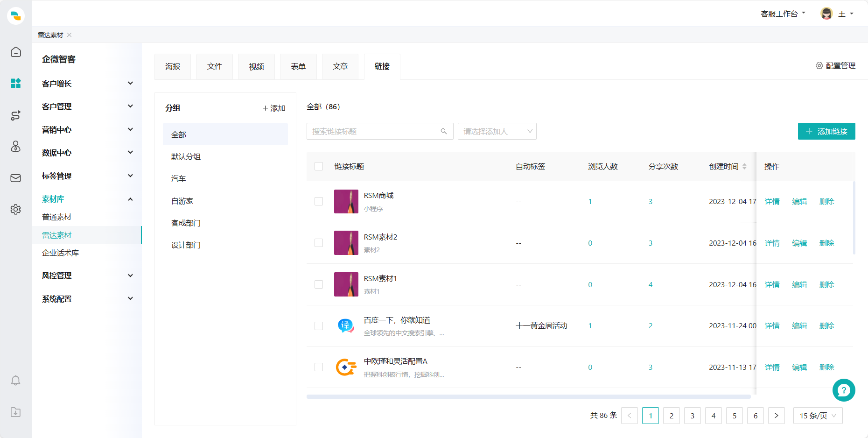Open 15 条/页 page size dropdown
The image size is (868, 438).
pyautogui.click(x=818, y=416)
